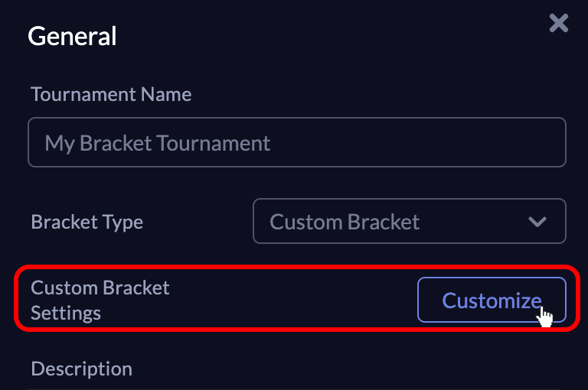The height and width of the screenshot is (390, 588).
Task: Click the Bracket Type label
Action: click(x=87, y=223)
